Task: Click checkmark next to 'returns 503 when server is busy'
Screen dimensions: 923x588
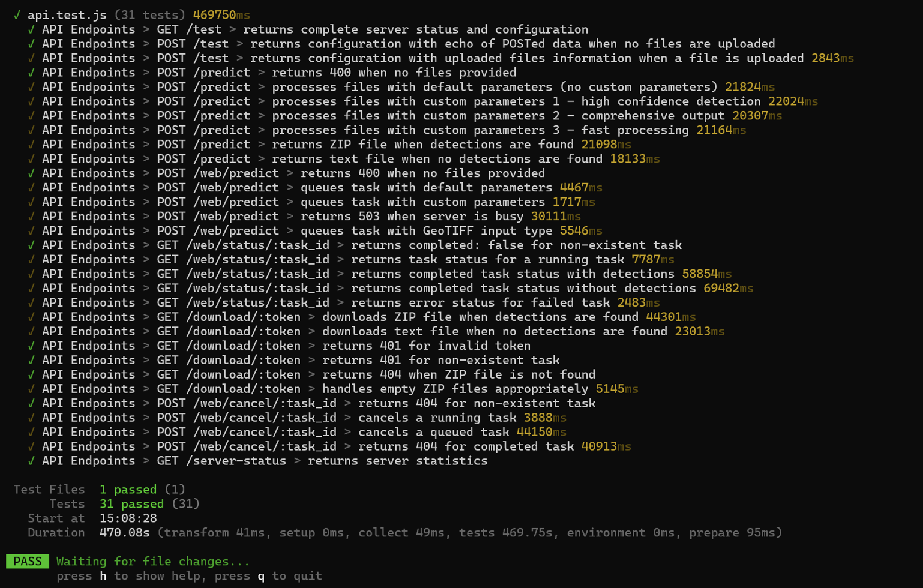Action: (31, 216)
